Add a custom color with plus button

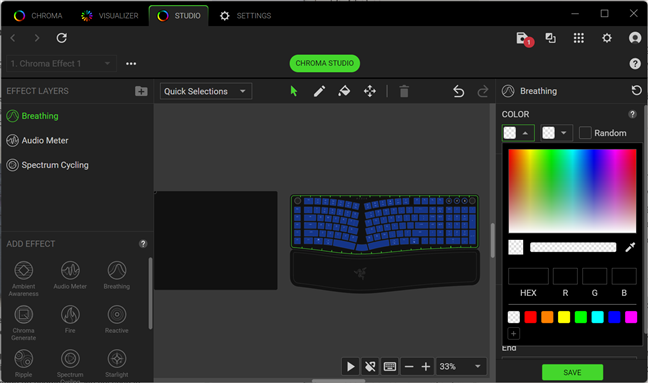pos(513,333)
